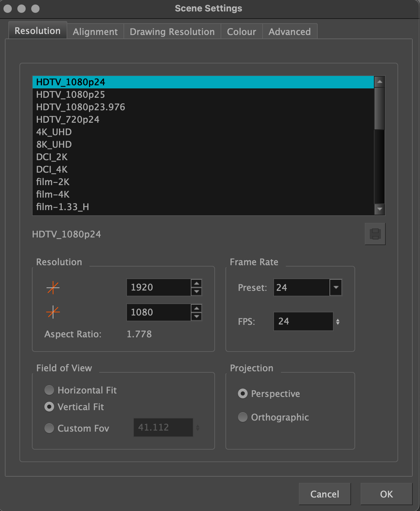
Task: Click the FPS stepper arrows
Action: [338, 322]
